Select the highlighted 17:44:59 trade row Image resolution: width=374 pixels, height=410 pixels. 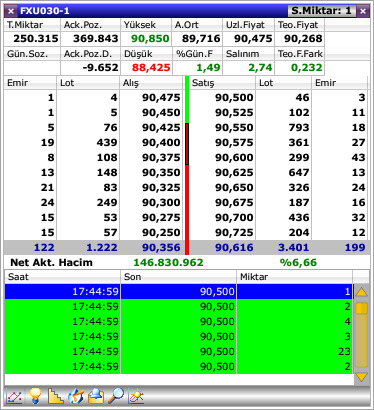pyautogui.click(x=178, y=291)
